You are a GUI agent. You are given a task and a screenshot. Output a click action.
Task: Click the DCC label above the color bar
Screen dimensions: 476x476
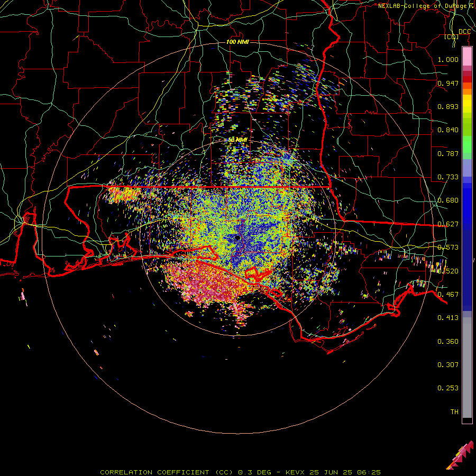click(x=464, y=32)
